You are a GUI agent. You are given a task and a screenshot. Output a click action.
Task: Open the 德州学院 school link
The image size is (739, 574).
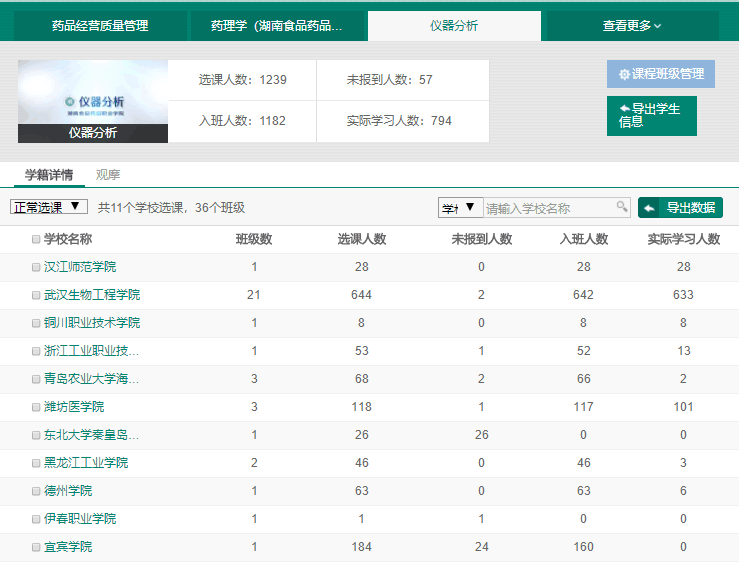tap(68, 491)
